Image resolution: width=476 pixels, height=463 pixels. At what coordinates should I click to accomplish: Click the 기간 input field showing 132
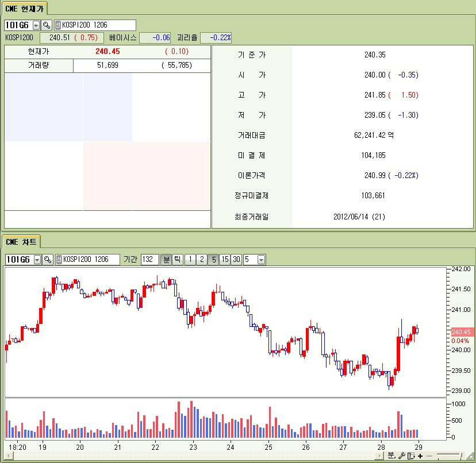click(149, 260)
